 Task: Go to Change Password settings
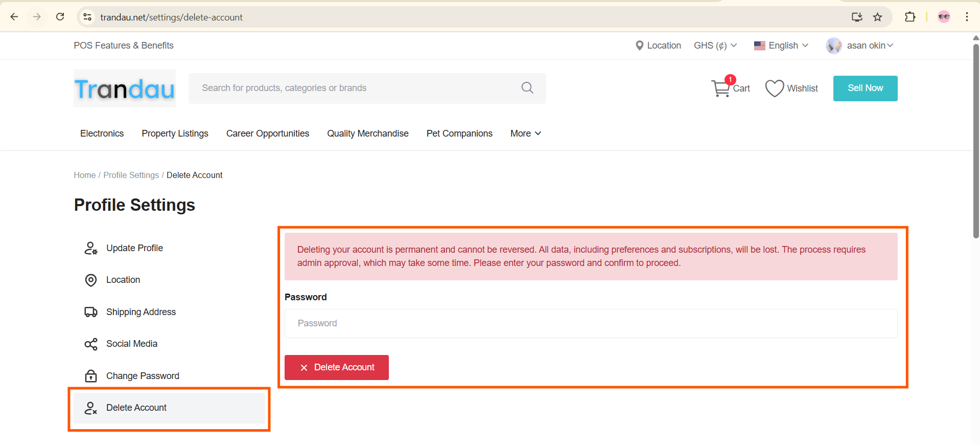pyautogui.click(x=143, y=376)
